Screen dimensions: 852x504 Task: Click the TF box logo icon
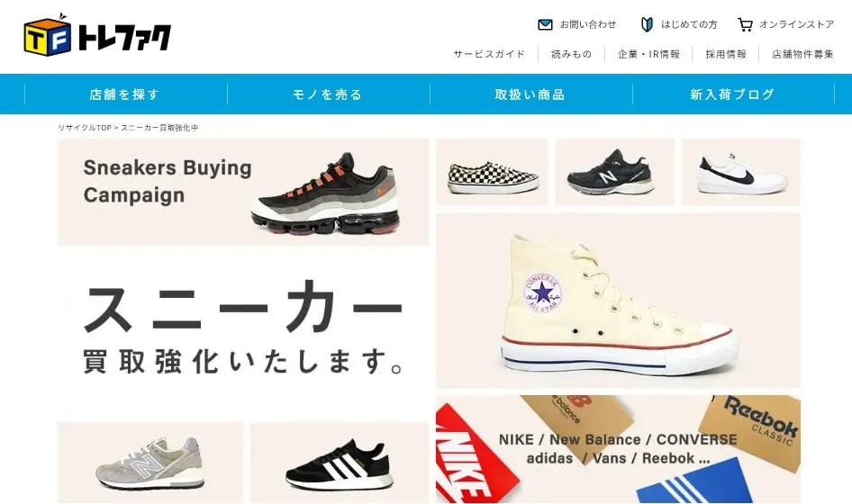click(x=47, y=35)
